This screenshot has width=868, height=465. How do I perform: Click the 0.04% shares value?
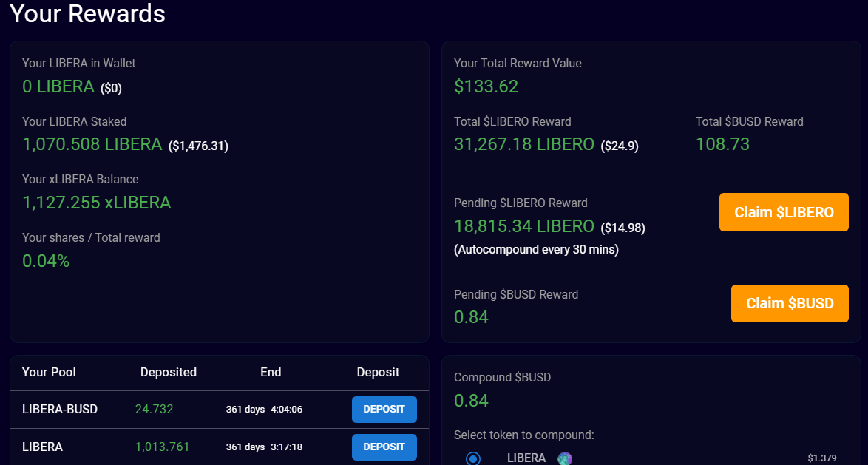point(46,261)
